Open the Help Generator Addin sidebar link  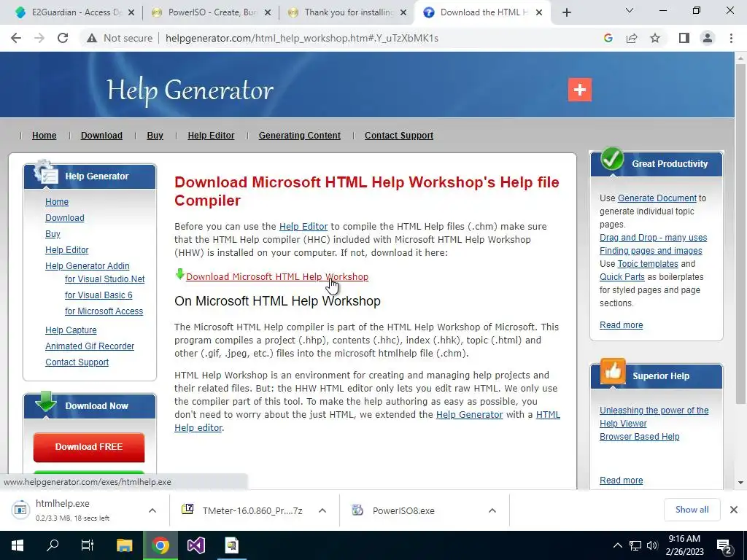point(88,265)
